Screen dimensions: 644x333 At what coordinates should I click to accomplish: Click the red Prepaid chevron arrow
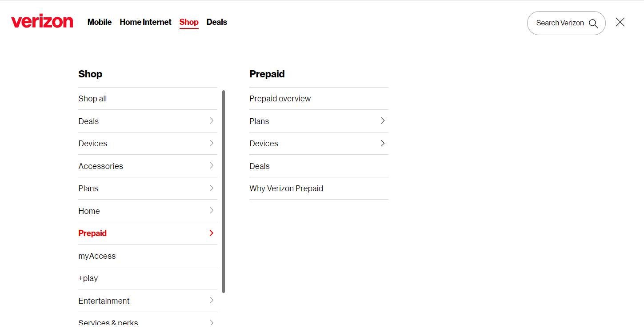coord(212,233)
